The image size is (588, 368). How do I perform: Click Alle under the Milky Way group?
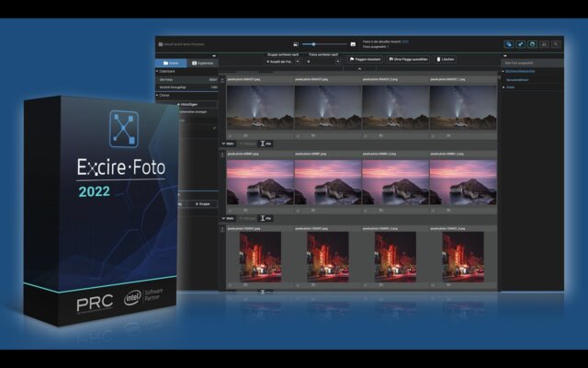coord(266,144)
